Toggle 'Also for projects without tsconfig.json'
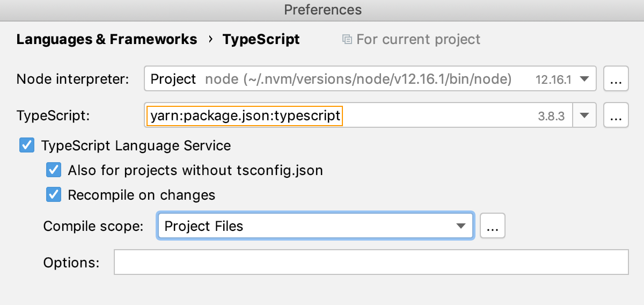The height and width of the screenshot is (305, 644). click(x=54, y=170)
